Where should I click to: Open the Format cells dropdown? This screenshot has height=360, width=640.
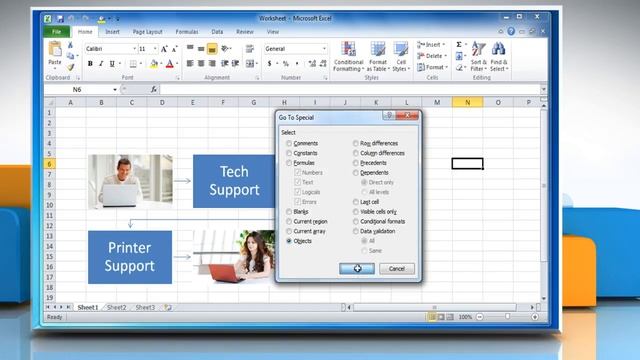(433, 67)
